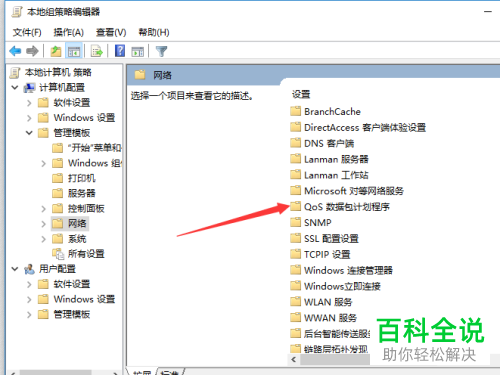Expand the 系统 tree node
The width and height of the screenshot is (500, 375).
click(x=44, y=239)
